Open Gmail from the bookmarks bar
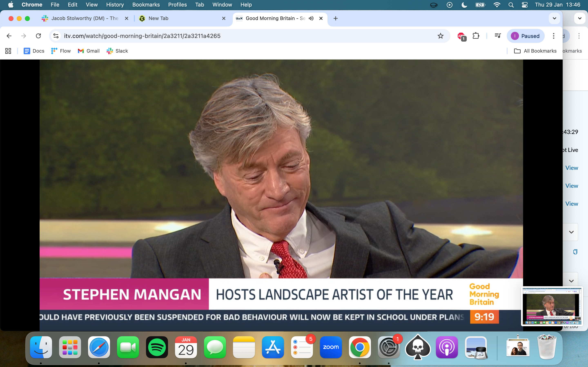The width and height of the screenshot is (588, 367). (88, 51)
